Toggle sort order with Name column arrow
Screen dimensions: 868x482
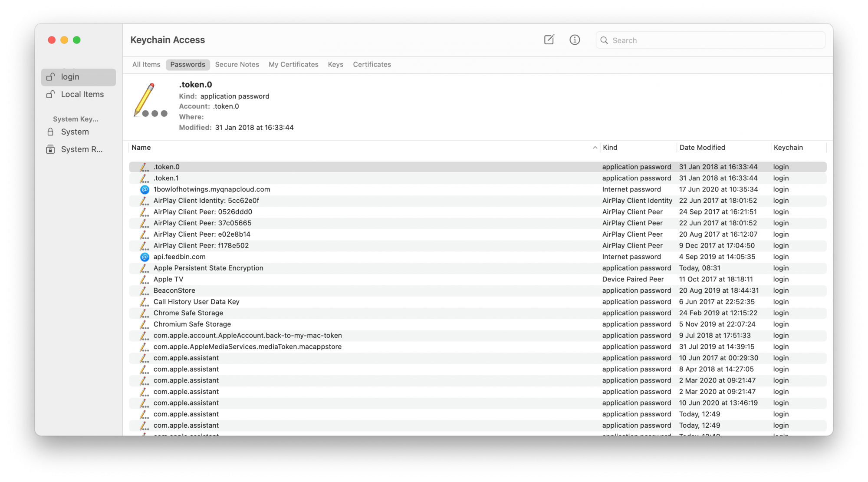595,148
